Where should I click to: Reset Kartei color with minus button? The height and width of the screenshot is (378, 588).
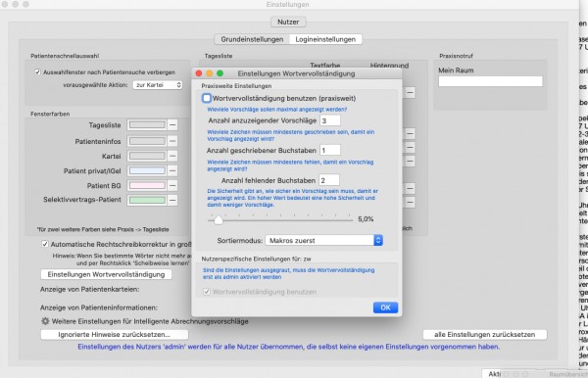(172, 156)
